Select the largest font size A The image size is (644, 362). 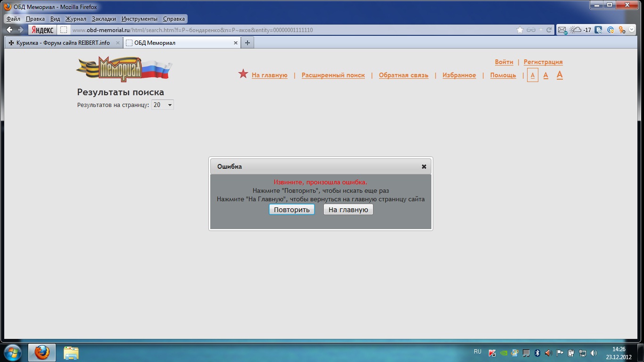click(560, 75)
